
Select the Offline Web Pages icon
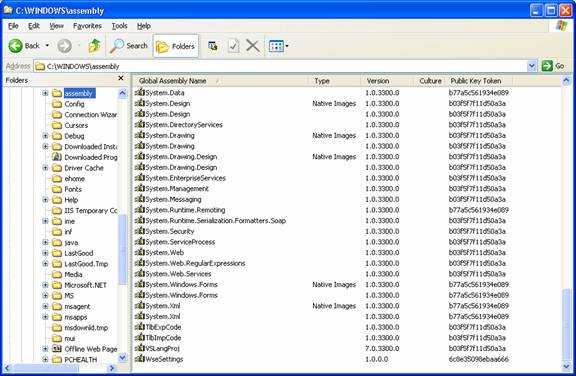click(x=57, y=349)
